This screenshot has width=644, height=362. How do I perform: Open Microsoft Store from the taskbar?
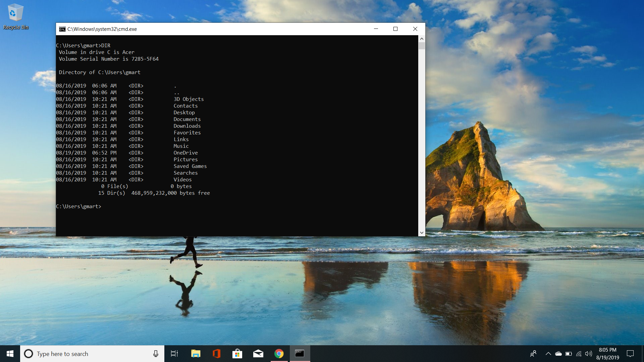click(x=237, y=354)
